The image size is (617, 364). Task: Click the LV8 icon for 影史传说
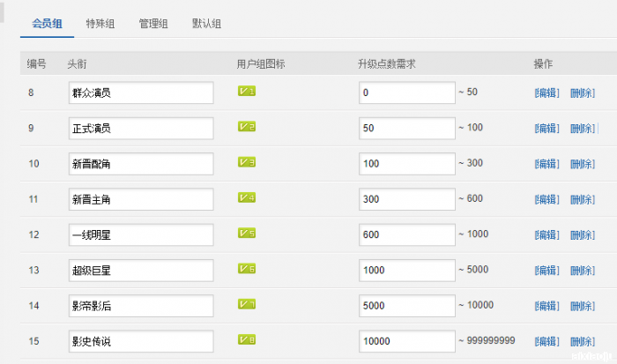click(x=247, y=339)
